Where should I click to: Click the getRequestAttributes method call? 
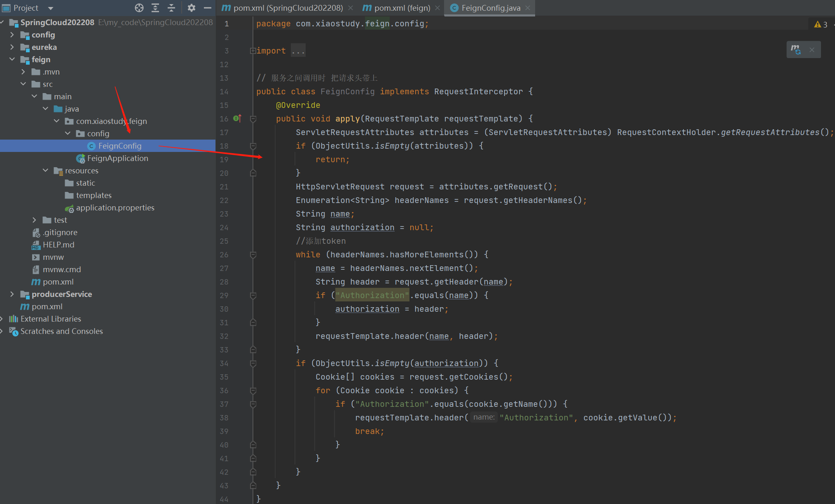(x=770, y=132)
